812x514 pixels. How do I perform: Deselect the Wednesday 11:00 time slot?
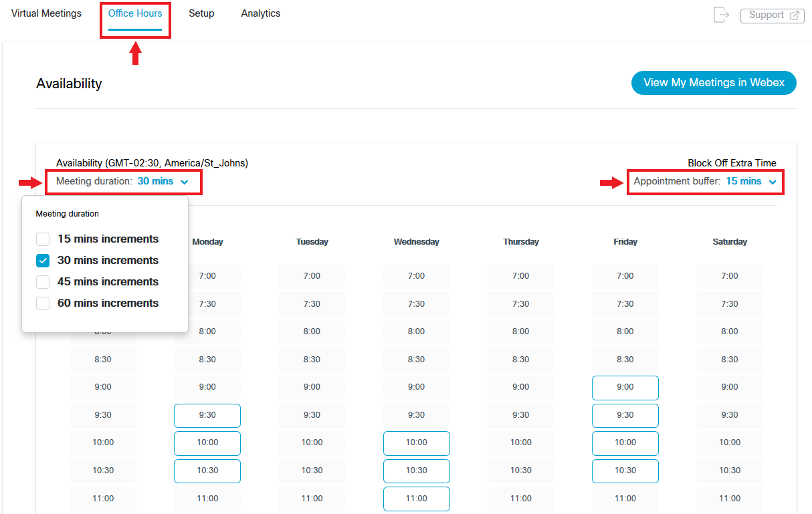click(x=417, y=498)
